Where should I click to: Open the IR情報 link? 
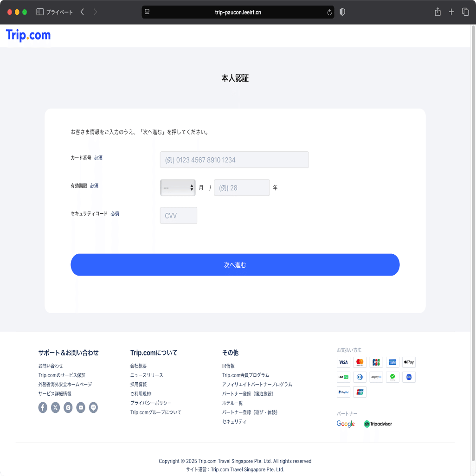[228, 366]
